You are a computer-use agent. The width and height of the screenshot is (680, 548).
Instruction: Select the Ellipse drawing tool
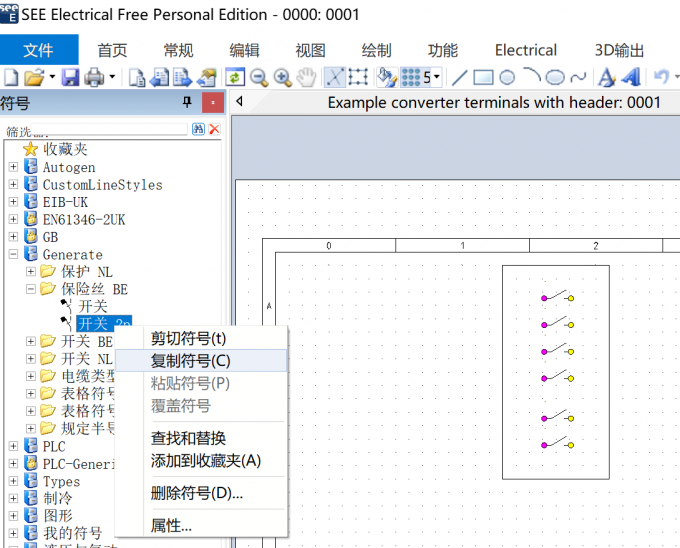tap(555, 78)
